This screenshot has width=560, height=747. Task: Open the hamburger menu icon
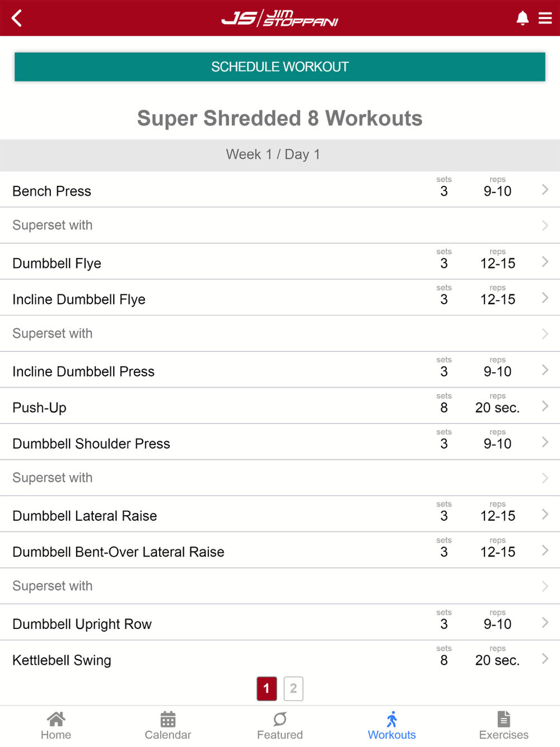coord(545,18)
